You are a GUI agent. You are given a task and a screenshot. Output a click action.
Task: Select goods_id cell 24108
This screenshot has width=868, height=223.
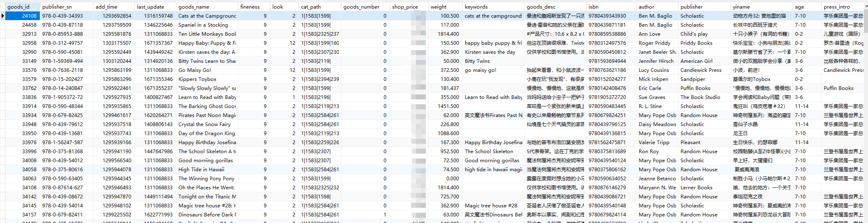click(23, 16)
